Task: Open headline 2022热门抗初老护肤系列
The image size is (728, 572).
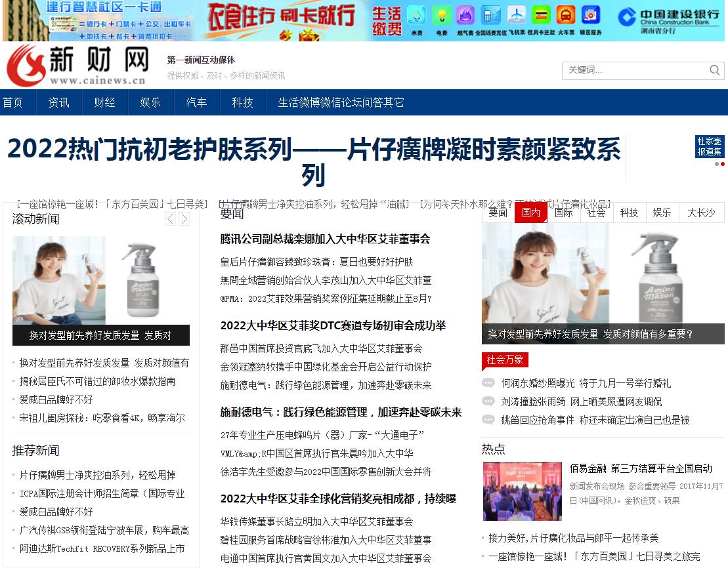Action: [314, 161]
